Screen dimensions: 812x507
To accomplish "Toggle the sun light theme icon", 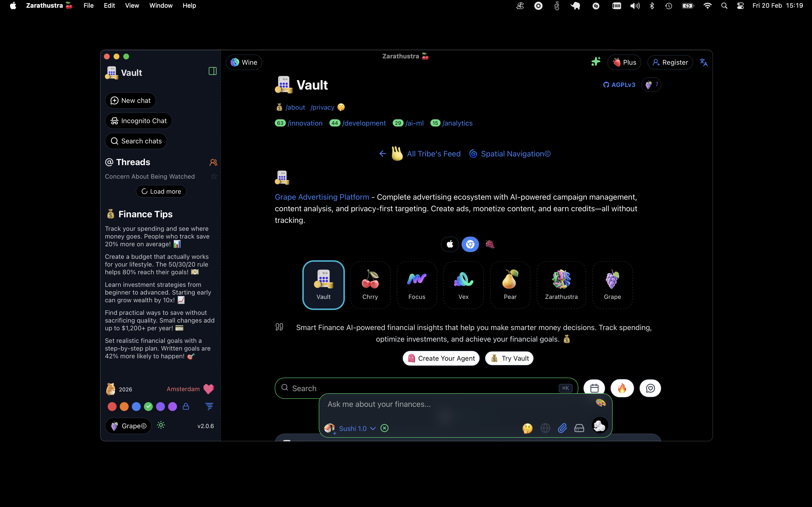I will [x=161, y=425].
